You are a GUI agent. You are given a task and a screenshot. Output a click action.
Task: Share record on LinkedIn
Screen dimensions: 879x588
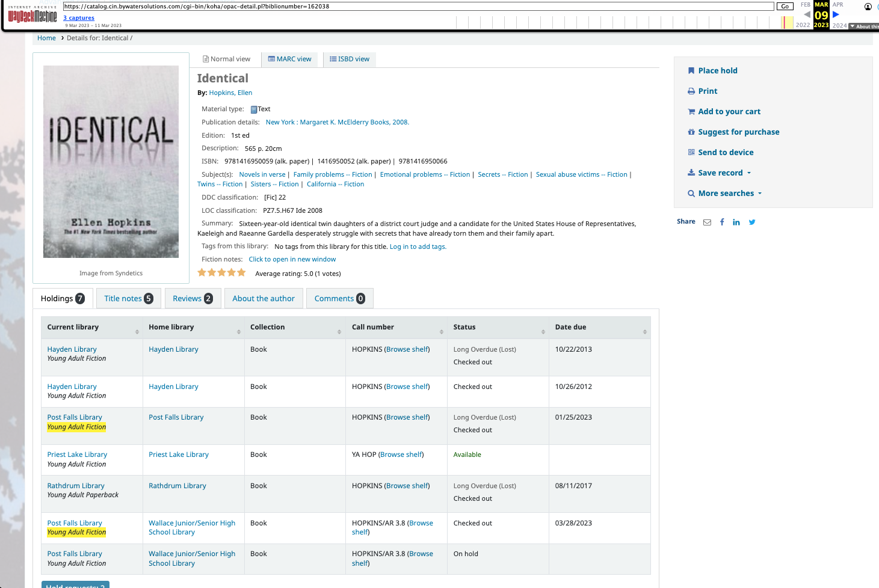(736, 222)
